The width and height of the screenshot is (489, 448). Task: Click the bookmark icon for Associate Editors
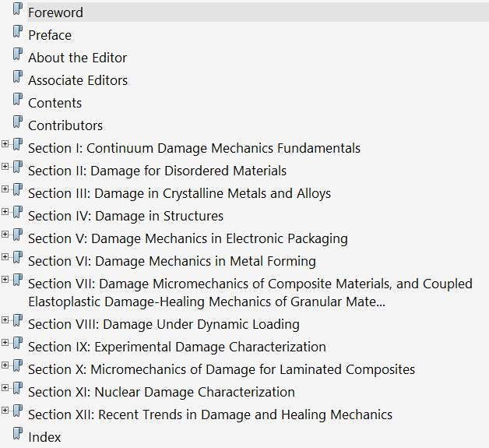point(18,78)
